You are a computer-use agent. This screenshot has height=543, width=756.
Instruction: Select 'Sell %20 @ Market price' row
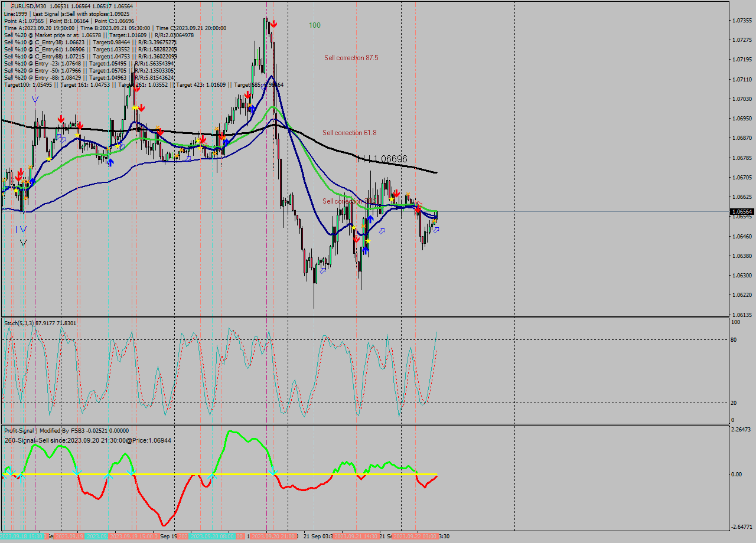click(x=99, y=35)
